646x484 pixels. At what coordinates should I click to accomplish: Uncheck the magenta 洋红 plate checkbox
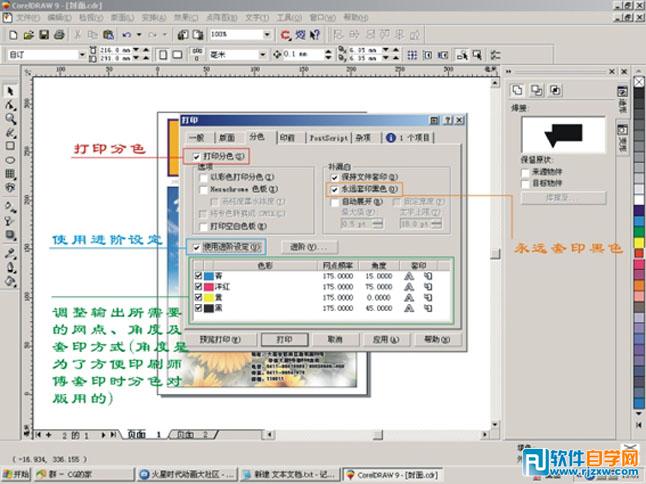198,287
